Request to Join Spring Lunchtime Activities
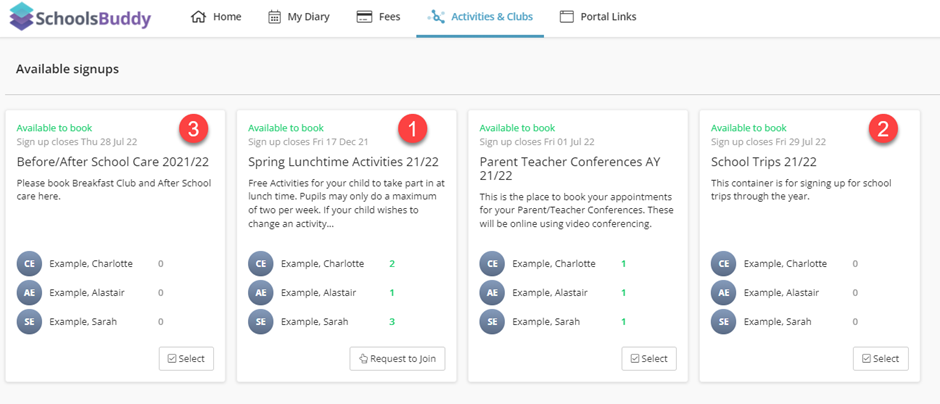 (397, 359)
